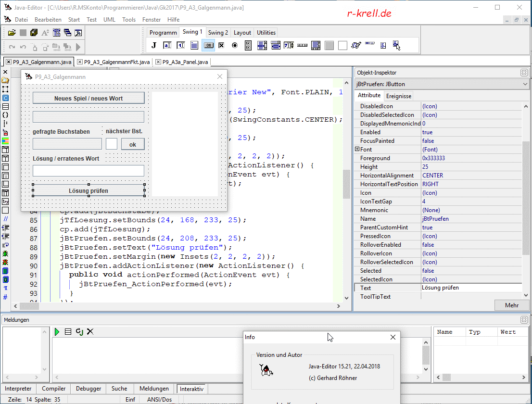
Task: Pick the JCheckBox component in the palette
Action: (221, 46)
